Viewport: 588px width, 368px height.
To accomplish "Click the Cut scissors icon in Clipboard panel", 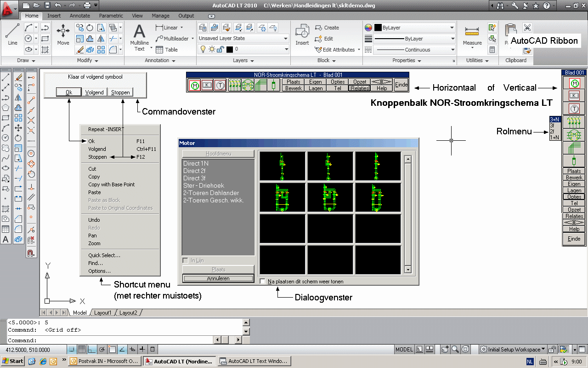I will (x=527, y=28).
